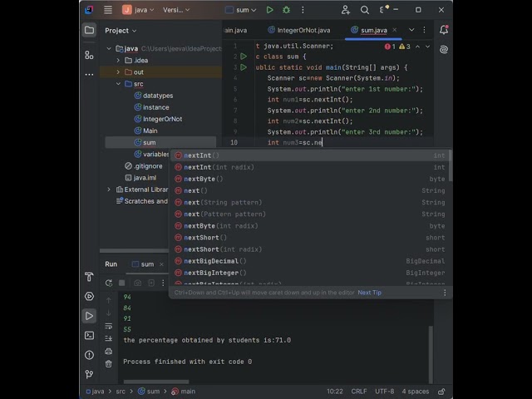Stop the running process

122,283
